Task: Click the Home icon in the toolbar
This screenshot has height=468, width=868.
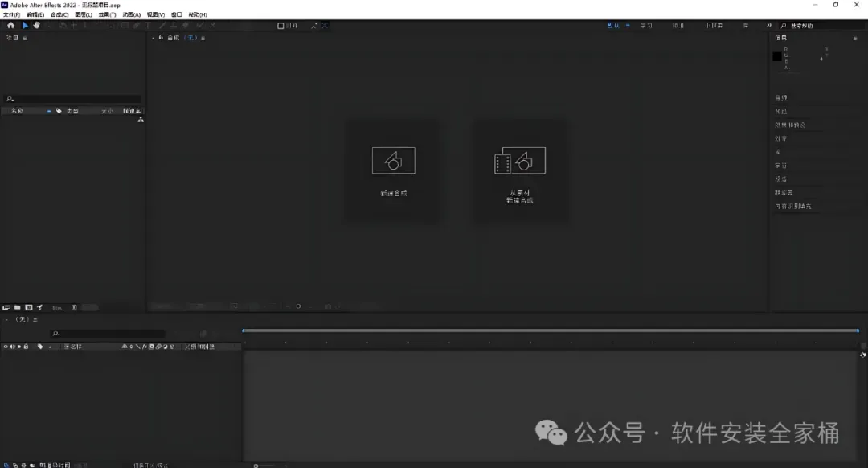Action: (x=10, y=26)
